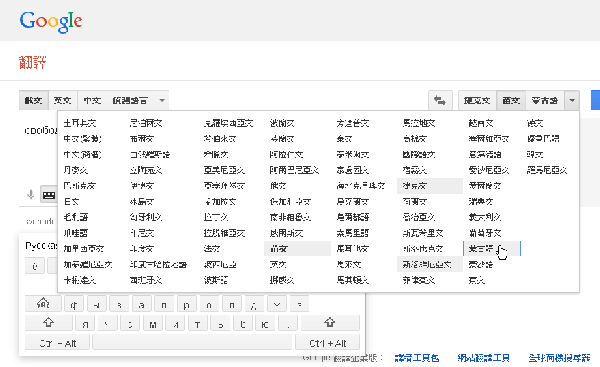Choose 俄文 in the dropdown language list
The height and width of the screenshot is (367, 600).
coord(278,186)
